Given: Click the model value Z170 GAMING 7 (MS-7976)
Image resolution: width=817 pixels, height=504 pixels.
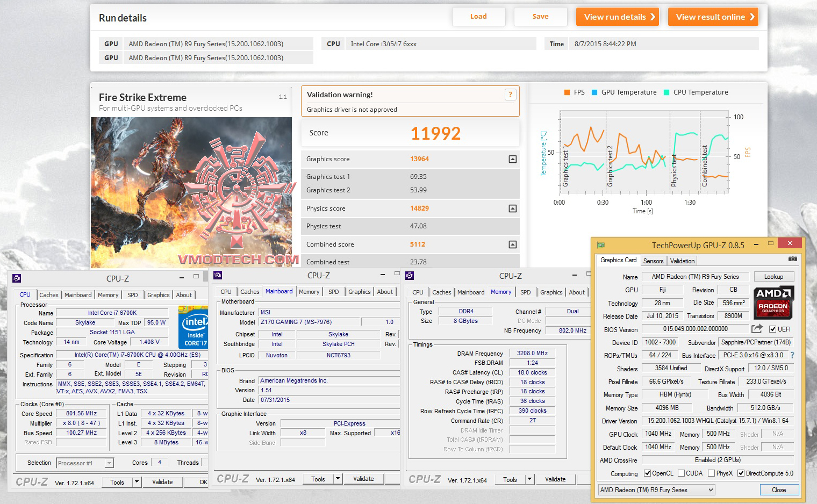Looking at the screenshot, I should coord(296,322).
